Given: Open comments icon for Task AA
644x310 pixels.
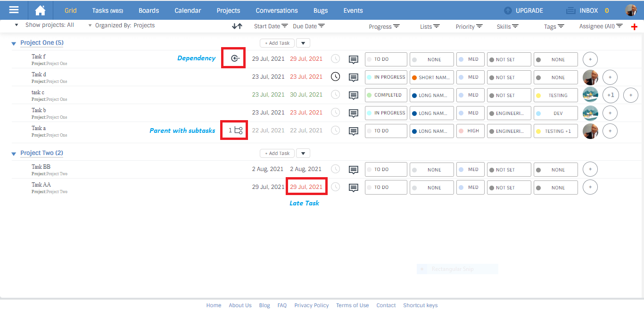Looking at the screenshot, I should point(353,188).
